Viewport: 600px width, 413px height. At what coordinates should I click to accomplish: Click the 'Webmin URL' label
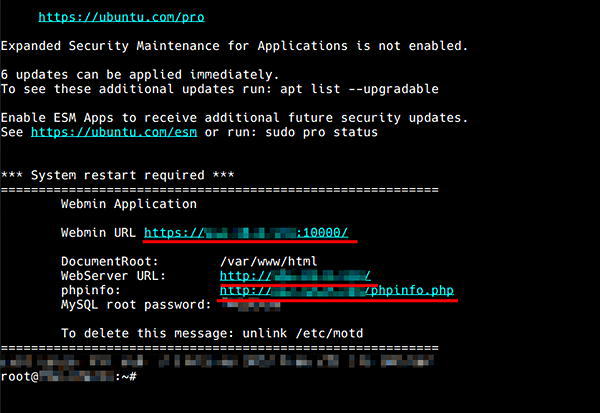pos(98,233)
